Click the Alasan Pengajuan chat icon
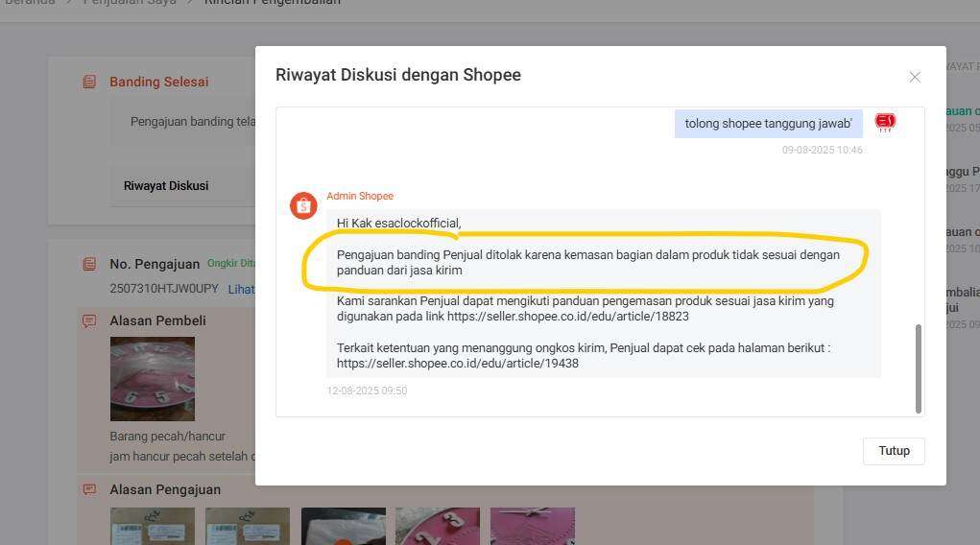 [x=89, y=489]
